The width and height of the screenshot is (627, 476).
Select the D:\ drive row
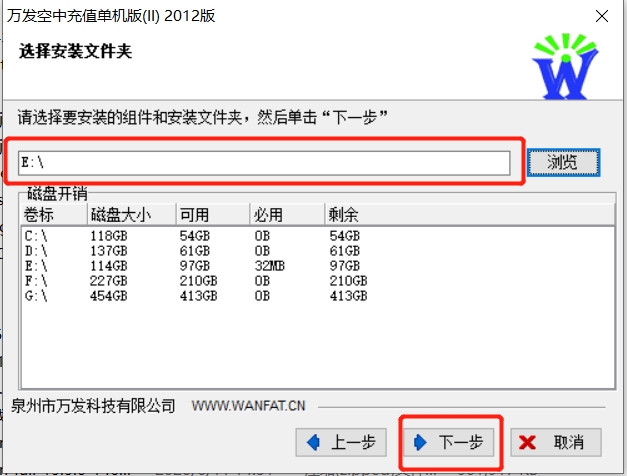[x=317, y=251]
